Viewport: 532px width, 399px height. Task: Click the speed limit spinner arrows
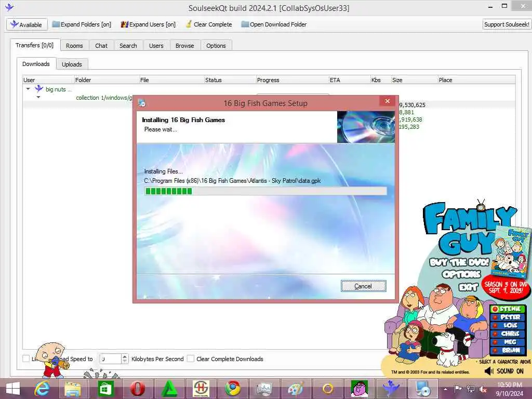tap(125, 358)
